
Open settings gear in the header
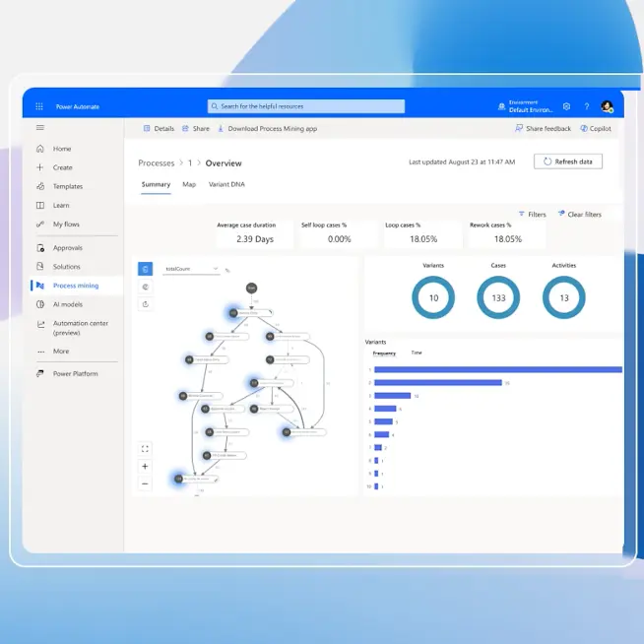[566, 106]
